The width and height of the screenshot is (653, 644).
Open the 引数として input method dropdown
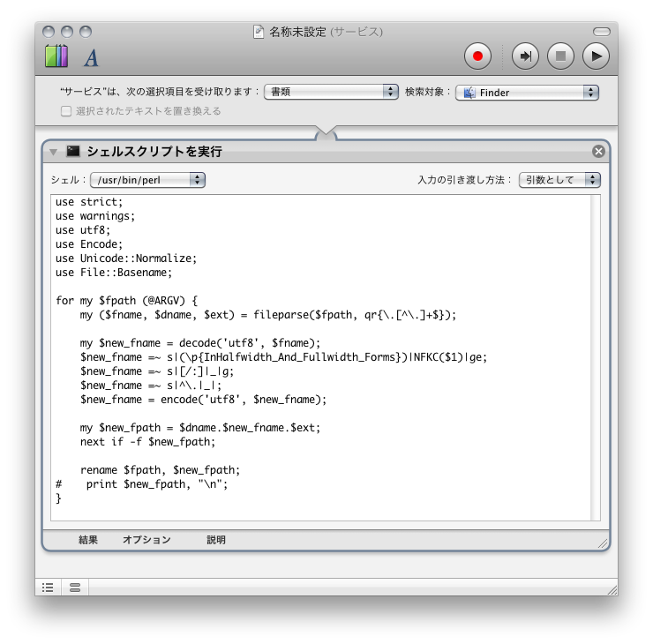click(x=559, y=180)
